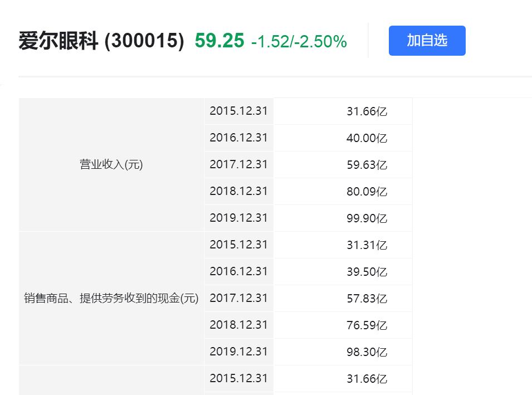Click the change value -1.52/-2.50%
This screenshot has height=395, width=532.
299,40
